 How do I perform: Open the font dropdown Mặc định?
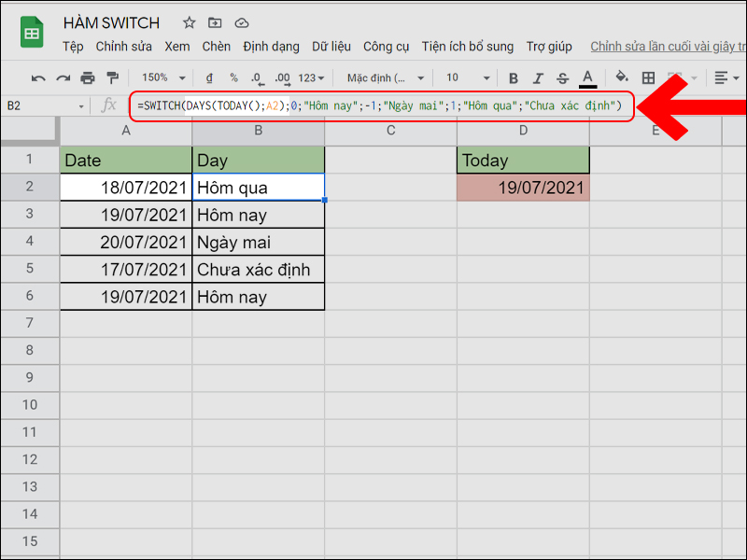click(383, 77)
